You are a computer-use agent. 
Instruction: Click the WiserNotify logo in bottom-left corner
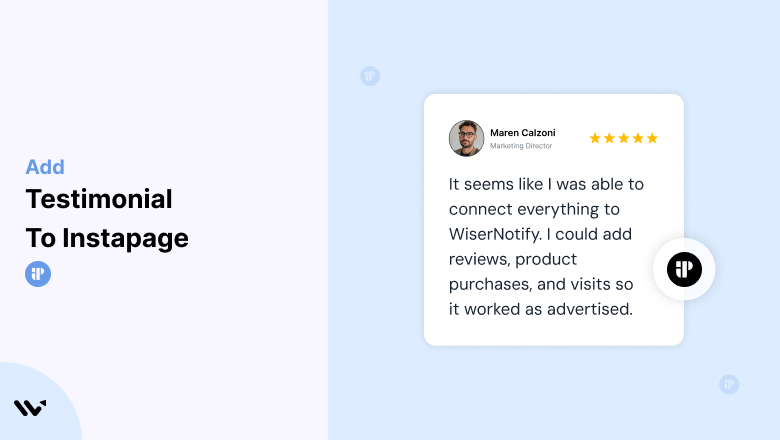(x=30, y=408)
